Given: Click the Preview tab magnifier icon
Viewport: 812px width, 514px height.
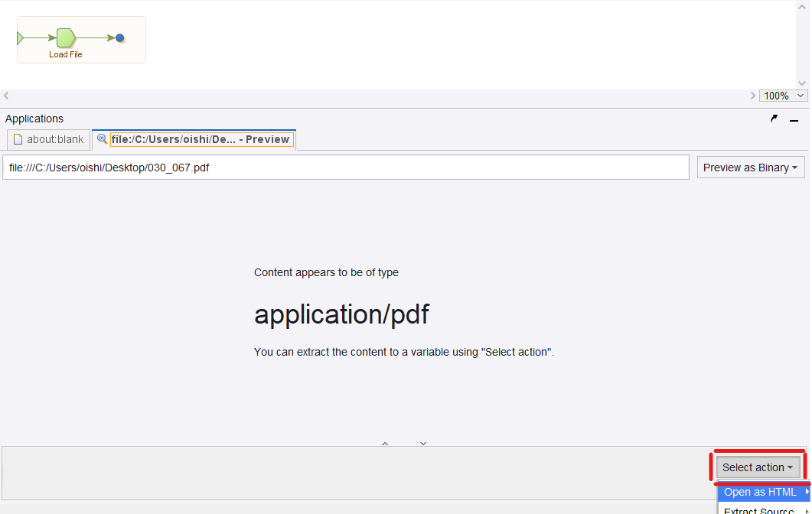Looking at the screenshot, I should click(102, 139).
